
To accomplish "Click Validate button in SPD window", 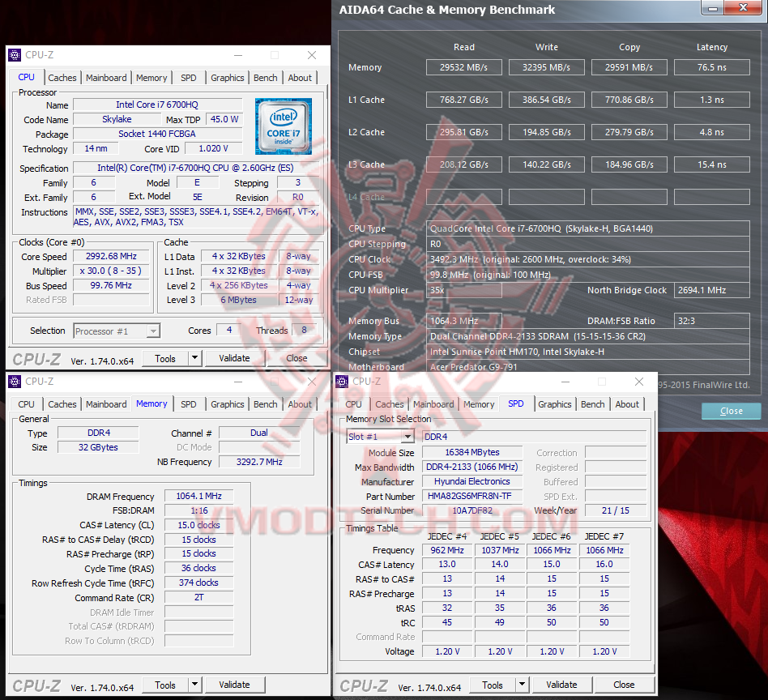I will [561, 685].
